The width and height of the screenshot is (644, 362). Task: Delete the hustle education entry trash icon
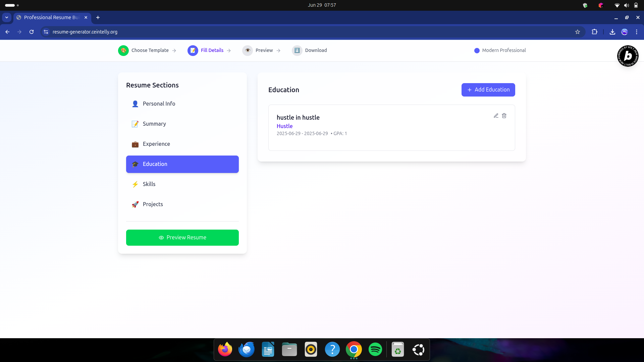504,116
